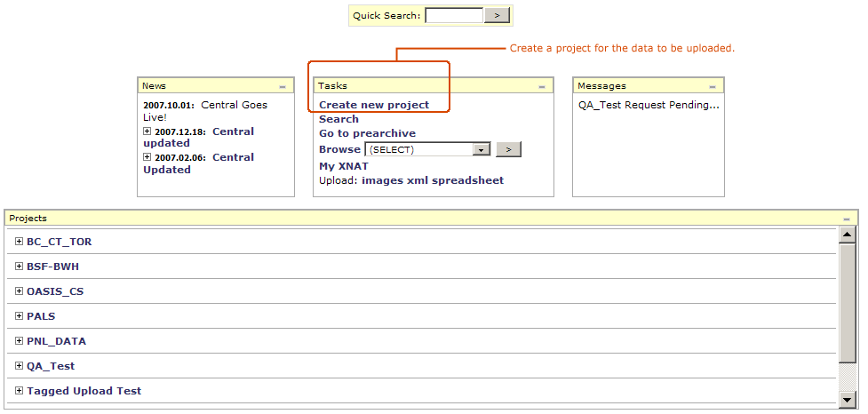The height and width of the screenshot is (414, 868).
Task: Expand the 2007.12.18 news item
Action: click(147, 131)
